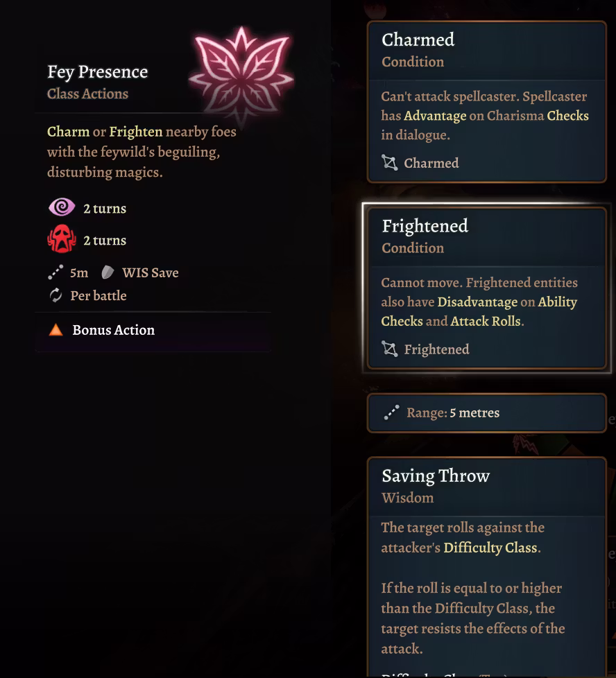Click the Frightened condition tag icon

(391, 349)
